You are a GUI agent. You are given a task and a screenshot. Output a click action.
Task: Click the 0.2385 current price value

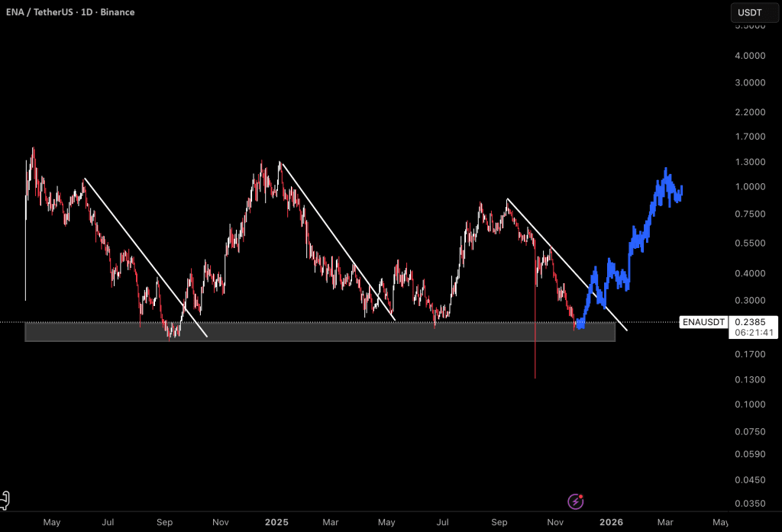pyautogui.click(x=749, y=322)
